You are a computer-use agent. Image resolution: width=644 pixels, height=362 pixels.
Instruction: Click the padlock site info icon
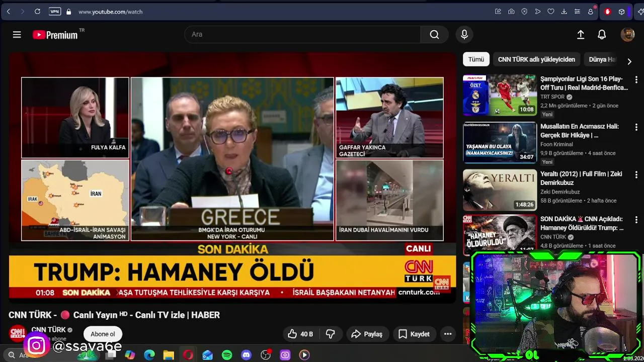68,12
